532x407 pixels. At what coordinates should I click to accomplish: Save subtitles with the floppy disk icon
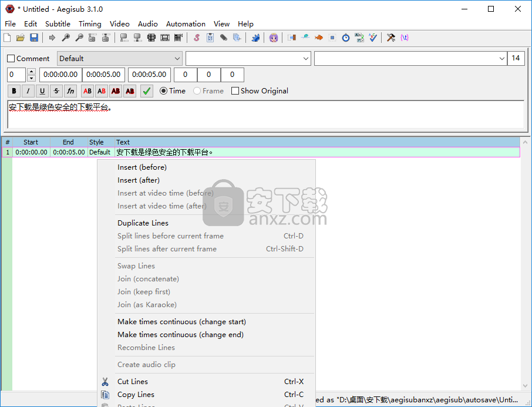pyautogui.click(x=34, y=38)
